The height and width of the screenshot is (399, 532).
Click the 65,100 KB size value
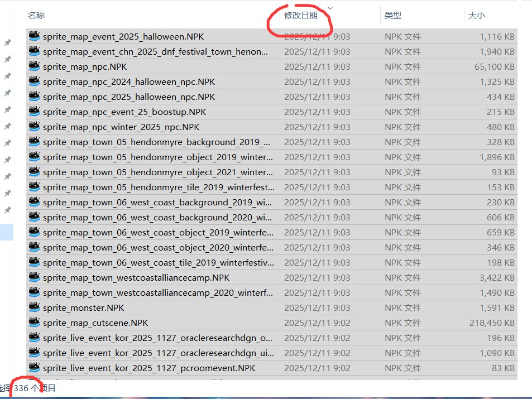[494, 66]
